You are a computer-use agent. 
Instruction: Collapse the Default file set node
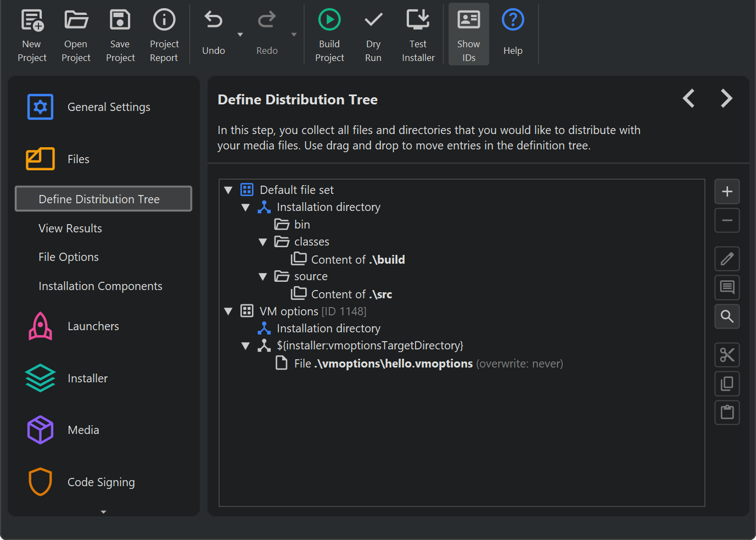tap(228, 190)
